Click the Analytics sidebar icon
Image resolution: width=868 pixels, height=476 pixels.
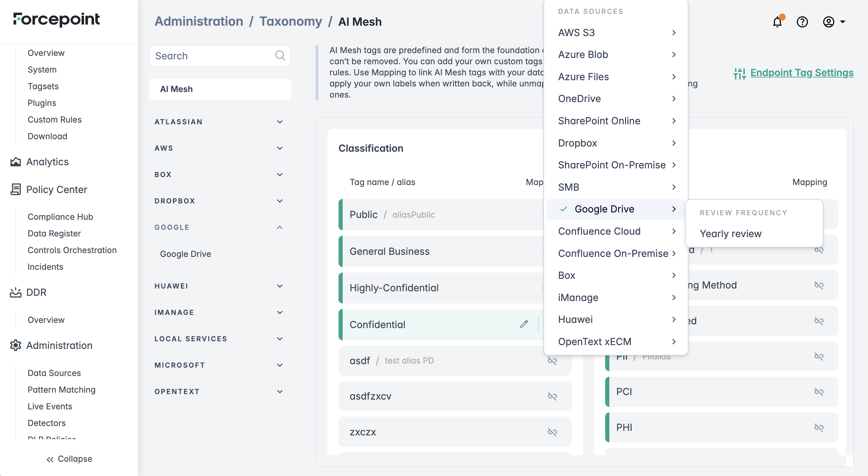pos(16,162)
